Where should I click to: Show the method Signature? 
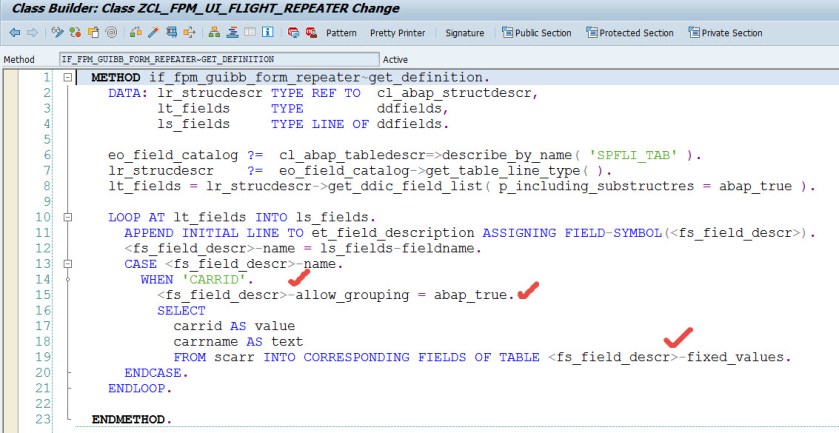(464, 33)
